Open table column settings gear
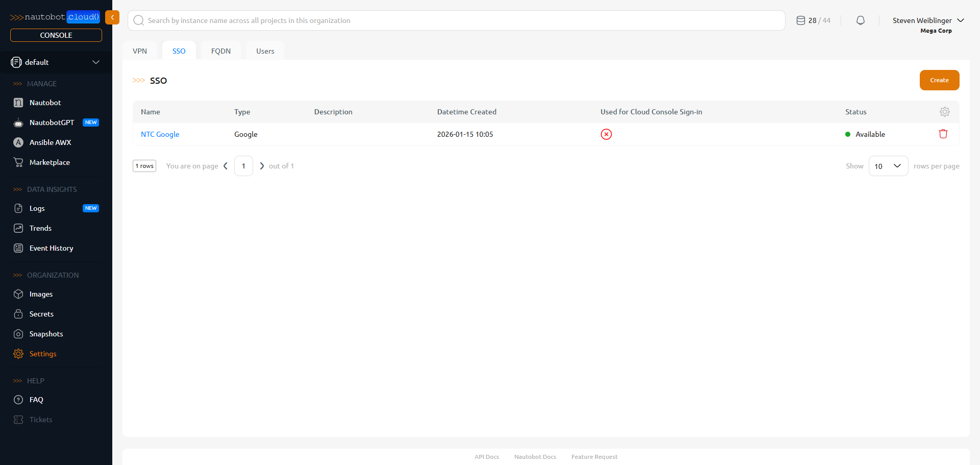The height and width of the screenshot is (465, 980). click(x=945, y=112)
